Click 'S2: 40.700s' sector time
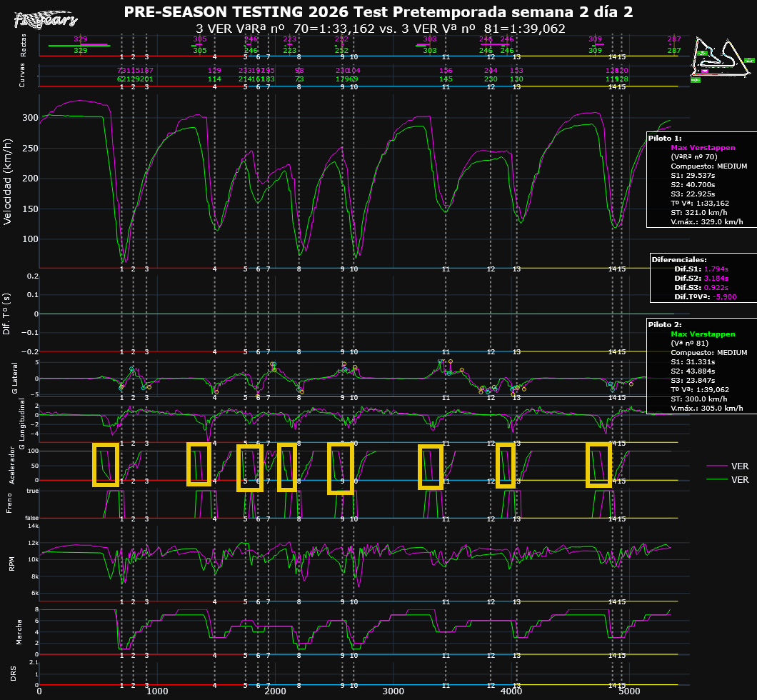Image resolution: width=757 pixels, height=700 pixels. [x=693, y=184]
